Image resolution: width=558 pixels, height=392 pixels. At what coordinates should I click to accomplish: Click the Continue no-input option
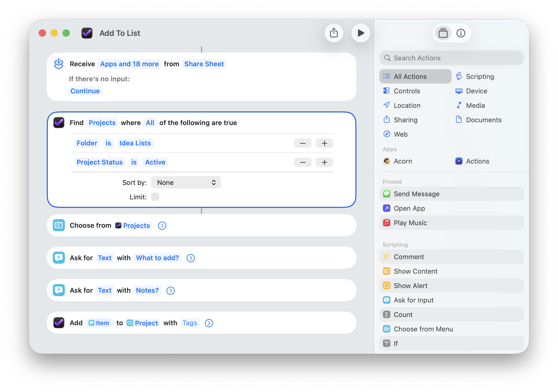click(85, 91)
